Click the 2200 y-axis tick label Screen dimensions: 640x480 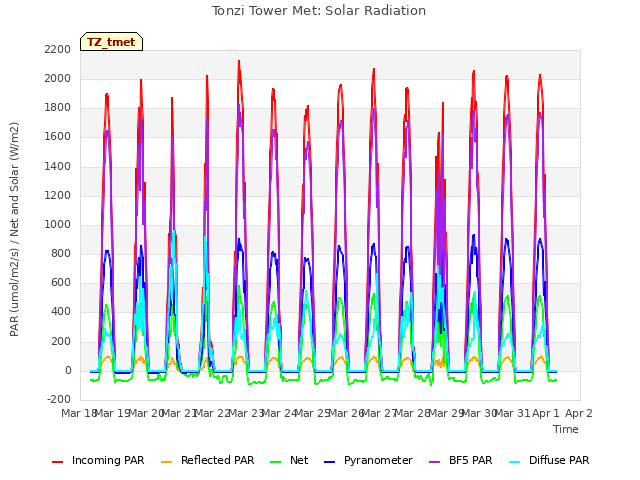pos(58,49)
